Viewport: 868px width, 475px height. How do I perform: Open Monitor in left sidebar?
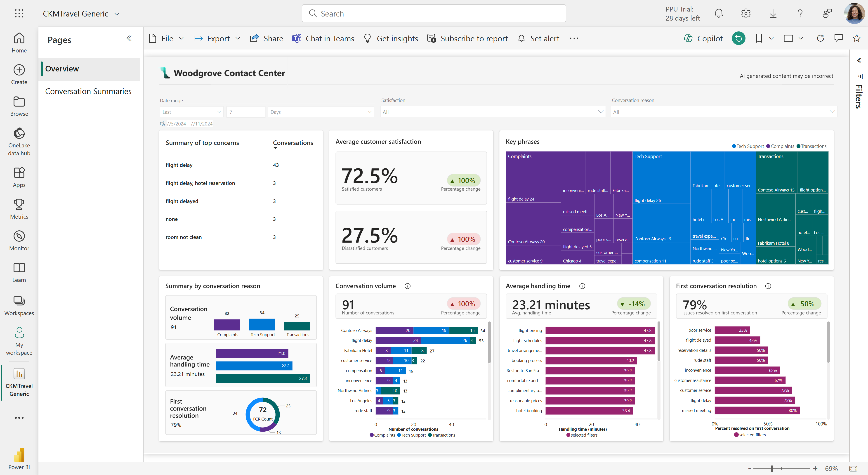(19, 241)
